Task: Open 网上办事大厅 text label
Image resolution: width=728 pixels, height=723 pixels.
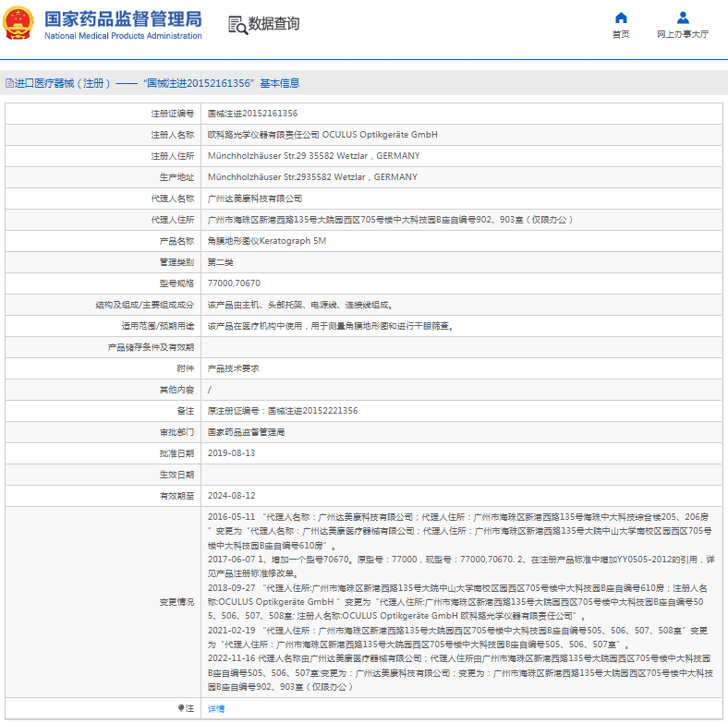Action: 683,34
